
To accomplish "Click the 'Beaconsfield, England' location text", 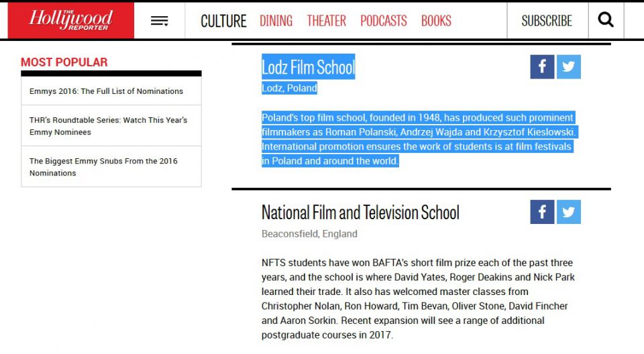I will click(309, 234).
